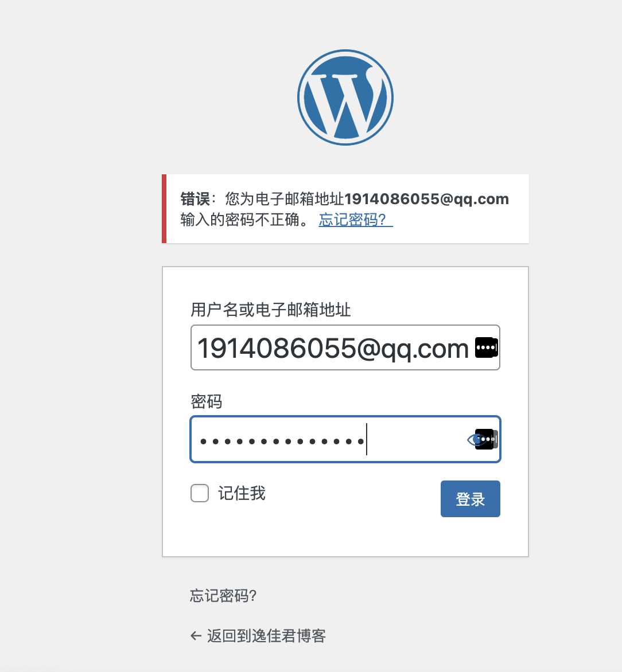
Task: Click the WordPress logo
Action: click(345, 97)
